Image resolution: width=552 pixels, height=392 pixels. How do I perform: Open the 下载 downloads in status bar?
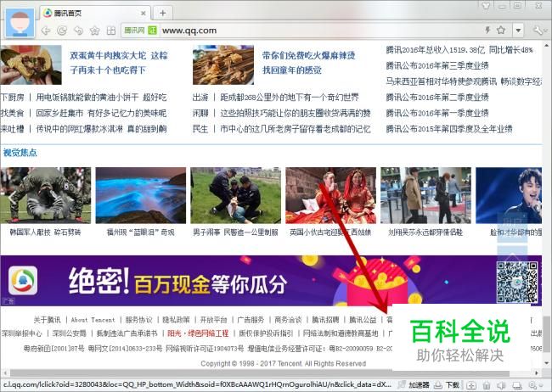447,385
